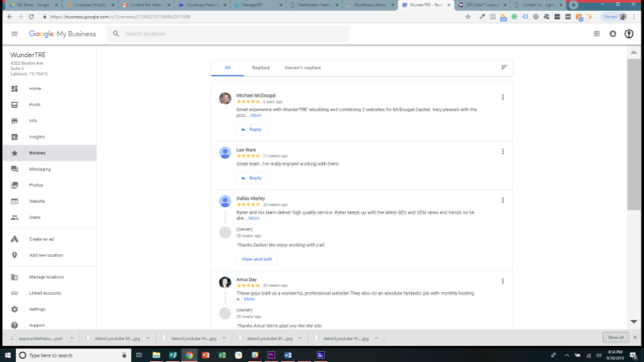644x362 pixels.
Task: Click the Reviews star icon
Action: (14, 153)
